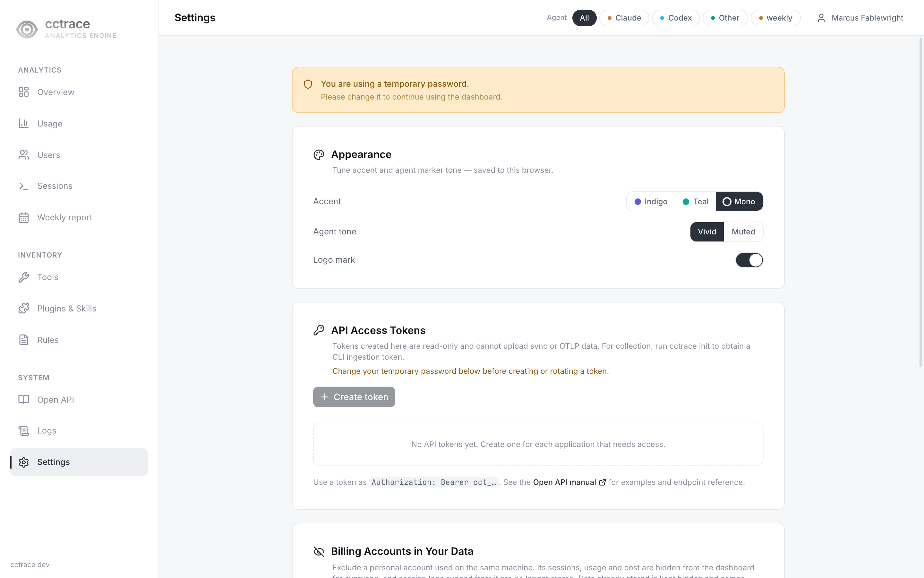
Task: Click the Appearance palette icon
Action: pyautogui.click(x=319, y=154)
